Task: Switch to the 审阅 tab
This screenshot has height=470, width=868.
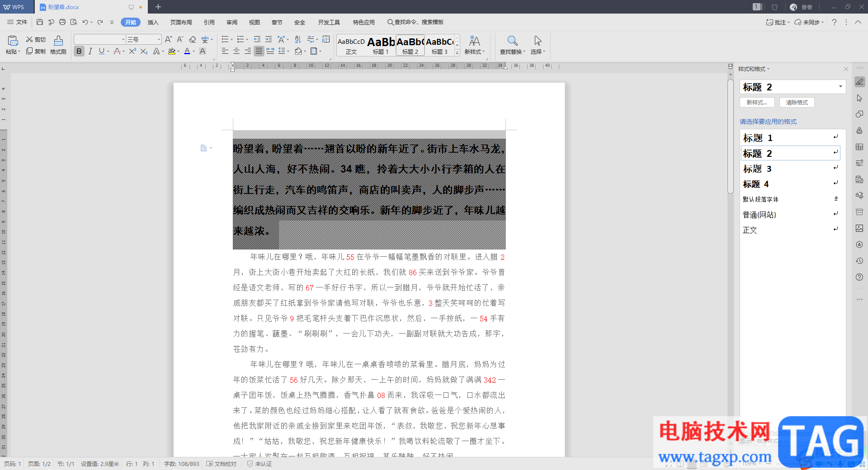Action: (x=232, y=22)
